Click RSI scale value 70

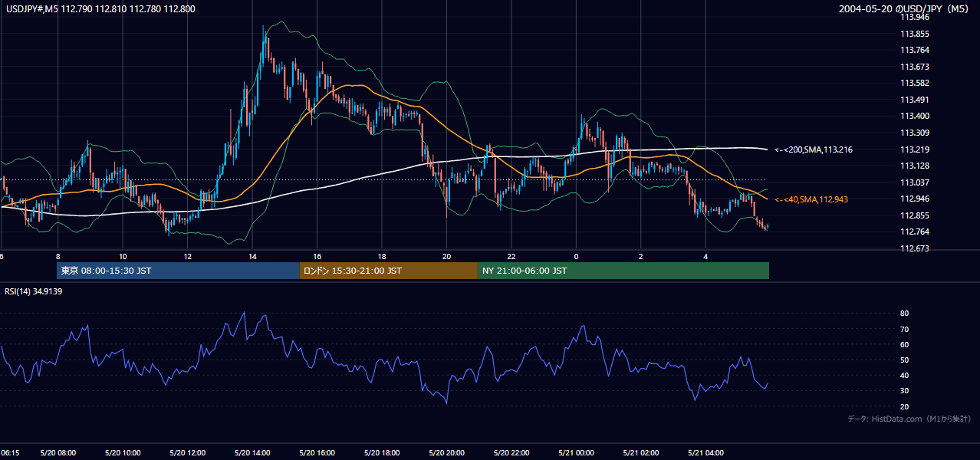pos(905,329)
